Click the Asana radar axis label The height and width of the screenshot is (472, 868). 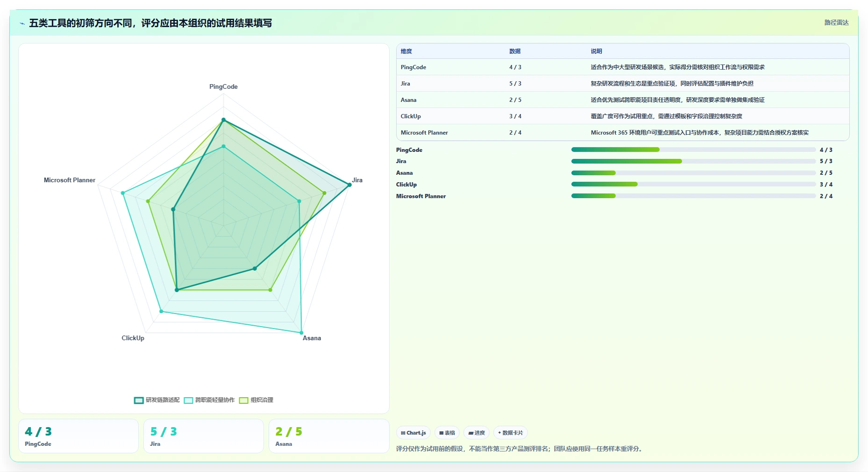(312, 338)
